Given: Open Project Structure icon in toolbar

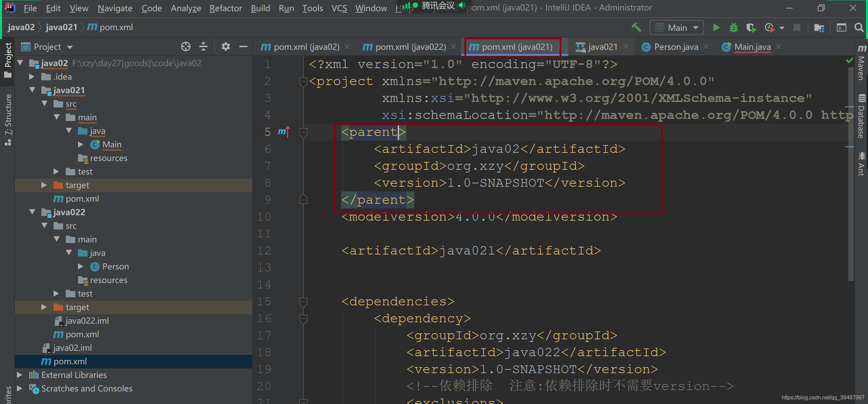Looking at the screenshot, I should click(x=819, y=28).
